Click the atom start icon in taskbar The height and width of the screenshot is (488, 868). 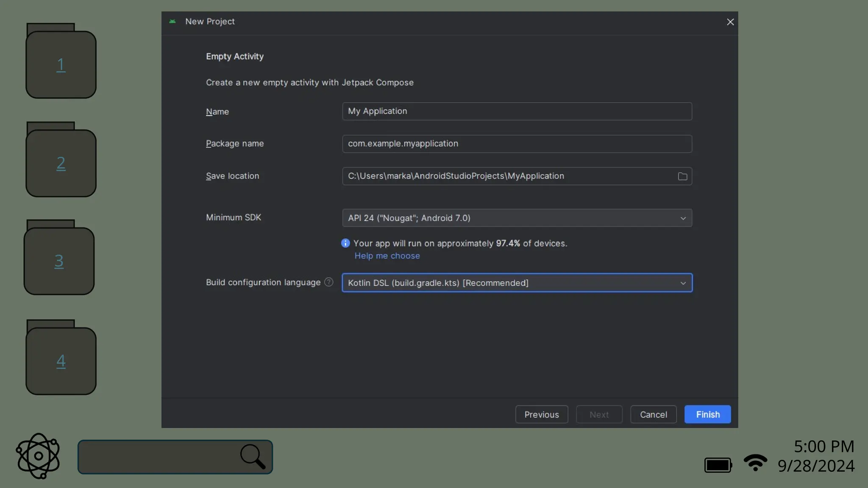[38, 456]
